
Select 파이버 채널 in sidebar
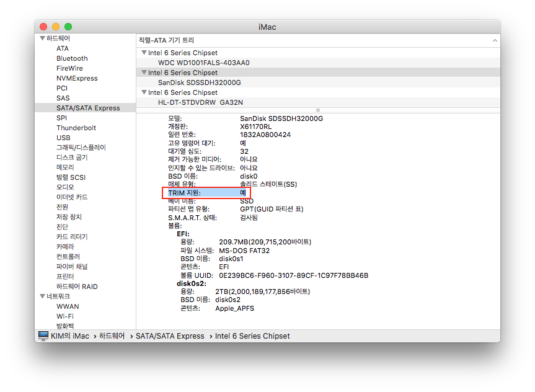72,266
